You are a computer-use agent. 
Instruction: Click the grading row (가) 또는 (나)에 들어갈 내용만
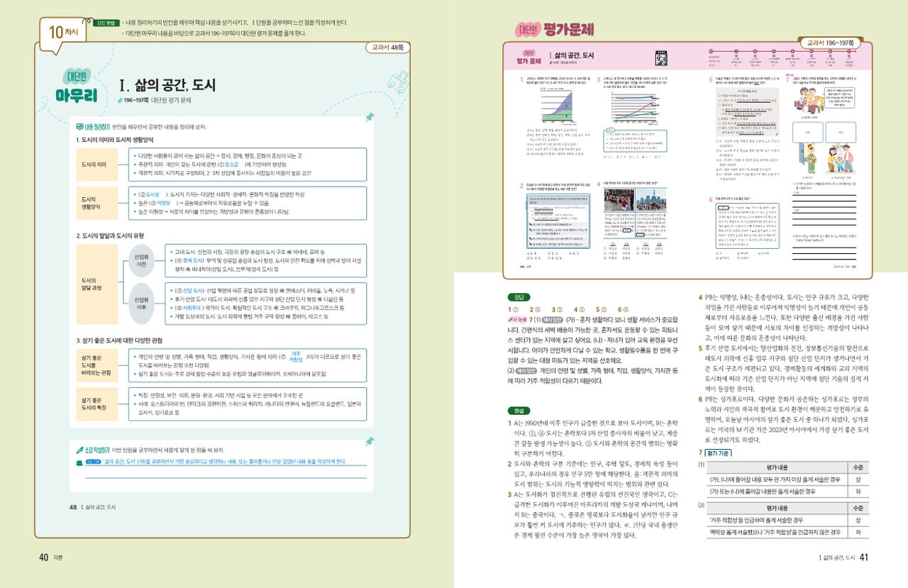787,490
